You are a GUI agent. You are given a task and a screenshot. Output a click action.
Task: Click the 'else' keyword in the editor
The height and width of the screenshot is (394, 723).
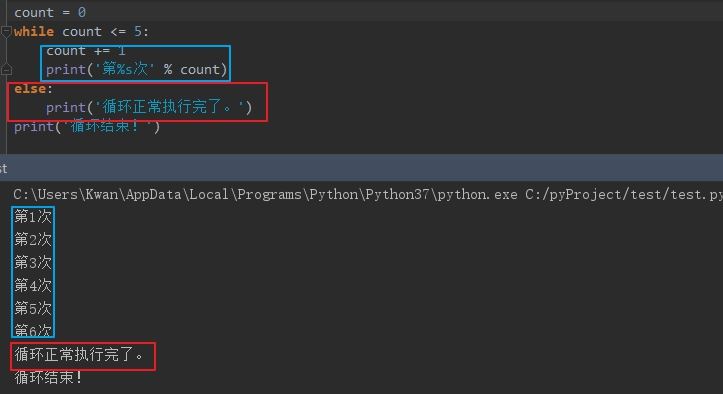click(30, 89)
